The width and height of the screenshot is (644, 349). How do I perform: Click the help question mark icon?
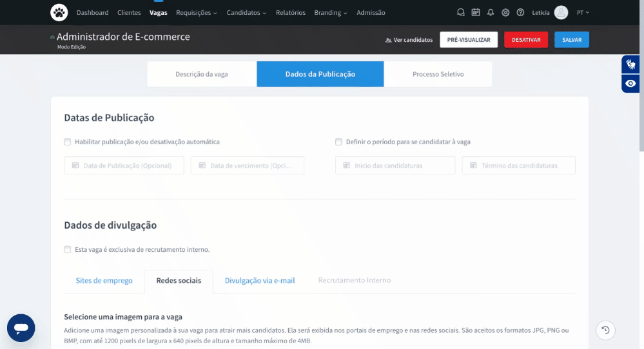pos(520,12)
